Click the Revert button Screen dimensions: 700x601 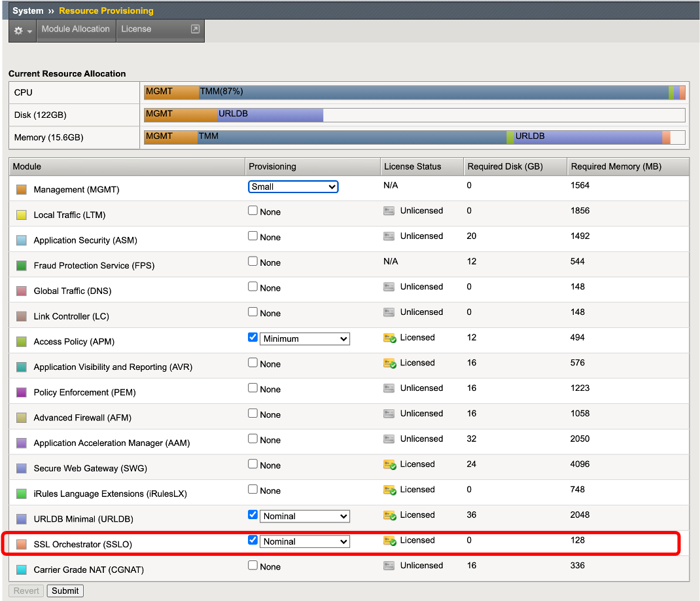[x=26, y=591]
